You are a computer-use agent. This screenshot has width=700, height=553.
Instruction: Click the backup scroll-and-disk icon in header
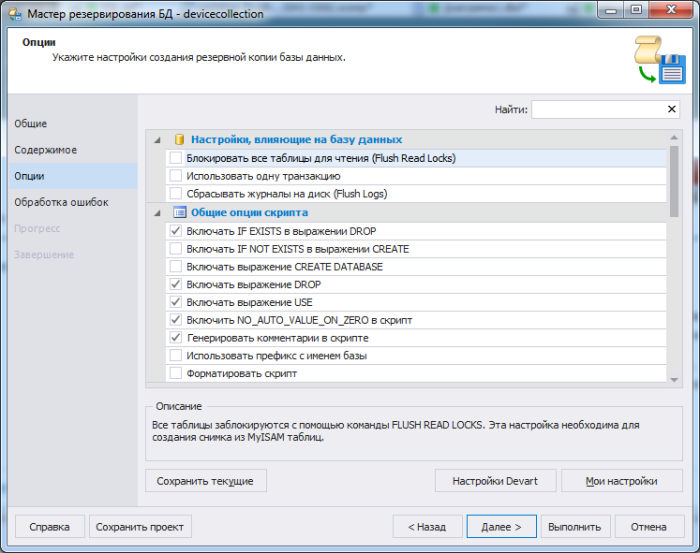(660, 63)
